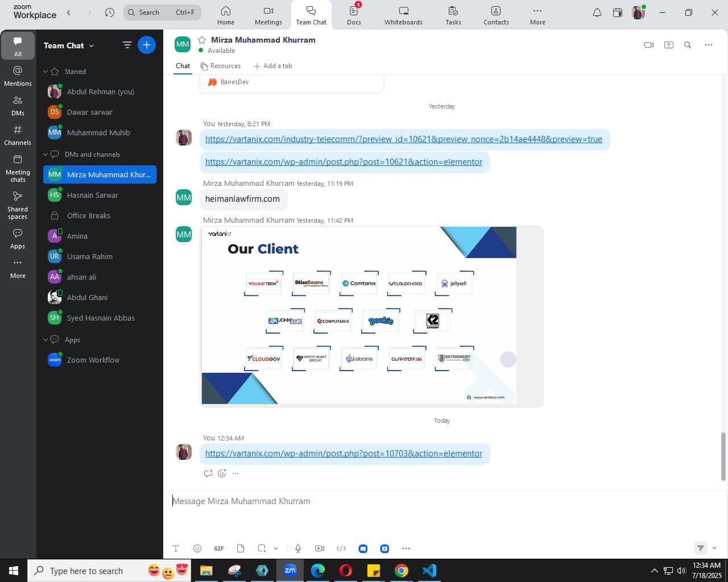Open screenshot options dropdown arrow

coord(276,548)
